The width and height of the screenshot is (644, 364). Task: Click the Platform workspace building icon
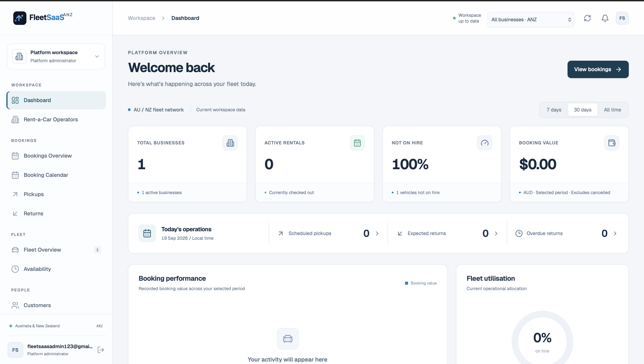coord(19,56)
